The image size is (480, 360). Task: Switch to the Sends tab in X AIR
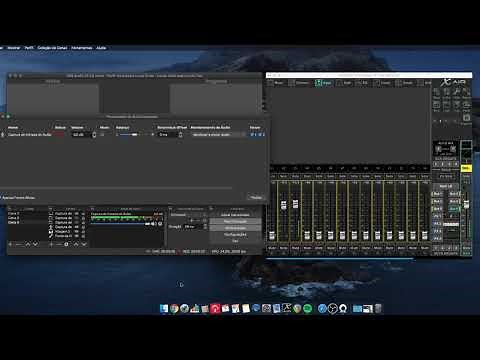click(404, 83)
